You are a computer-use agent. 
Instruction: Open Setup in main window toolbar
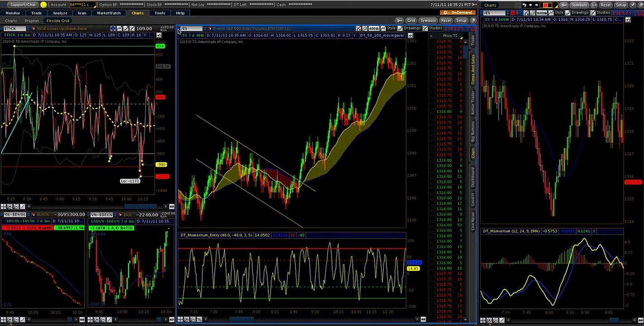(461, 20)
